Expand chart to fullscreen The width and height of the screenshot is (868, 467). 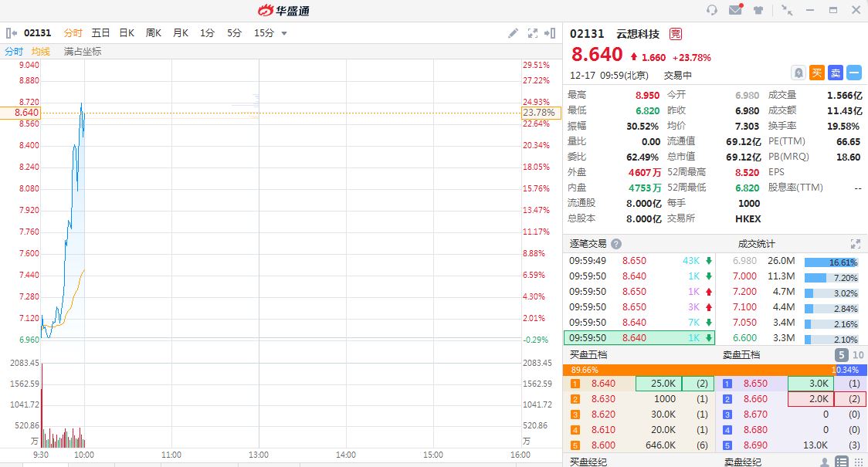533,33
